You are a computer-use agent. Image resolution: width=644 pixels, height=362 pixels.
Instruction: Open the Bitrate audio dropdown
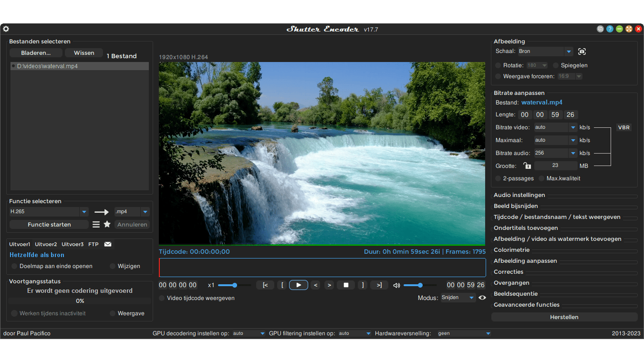click(x=573, y=153)
